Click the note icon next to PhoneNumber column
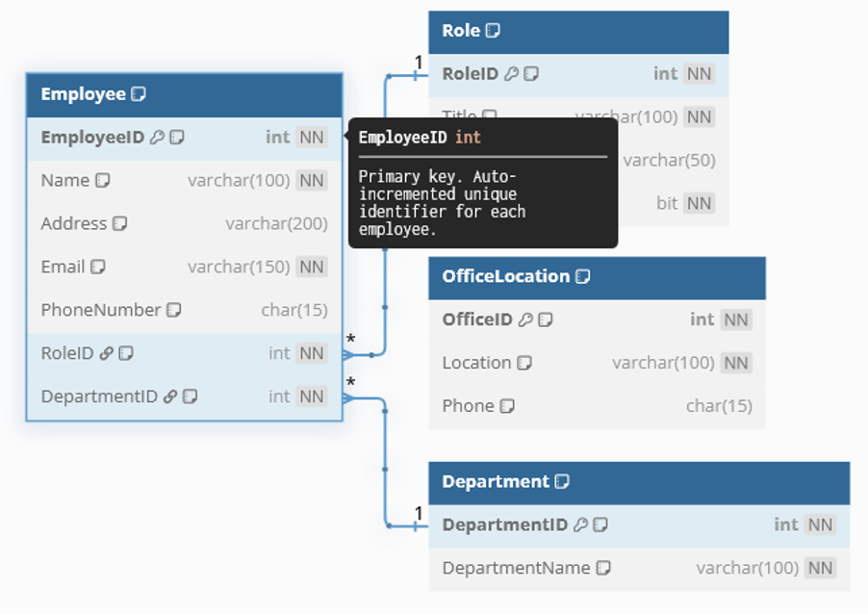 point(174,310)
